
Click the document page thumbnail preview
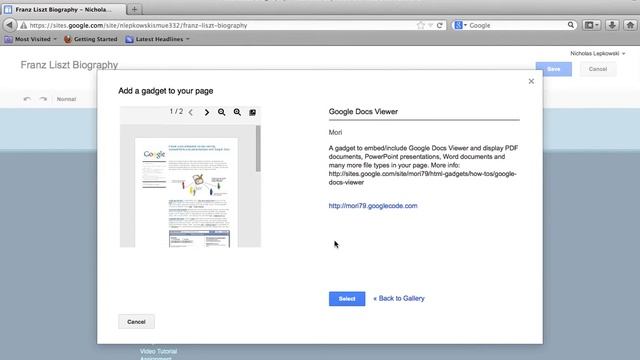coord(186,193)
